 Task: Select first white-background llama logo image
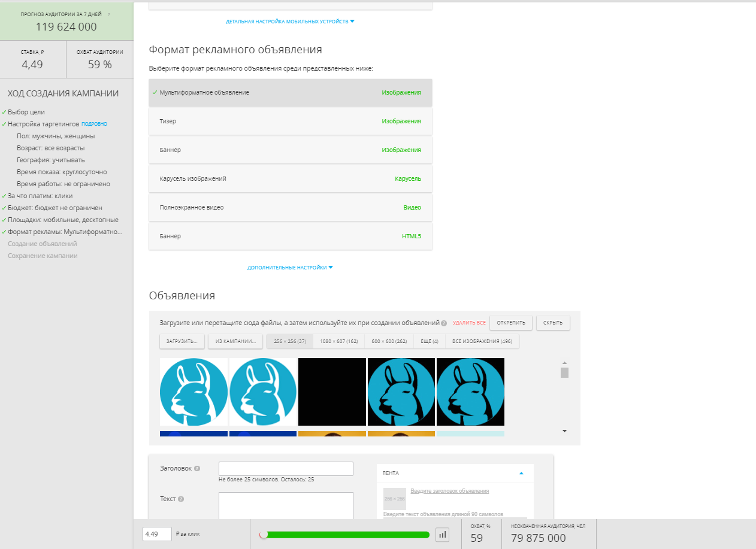(193, 392)
